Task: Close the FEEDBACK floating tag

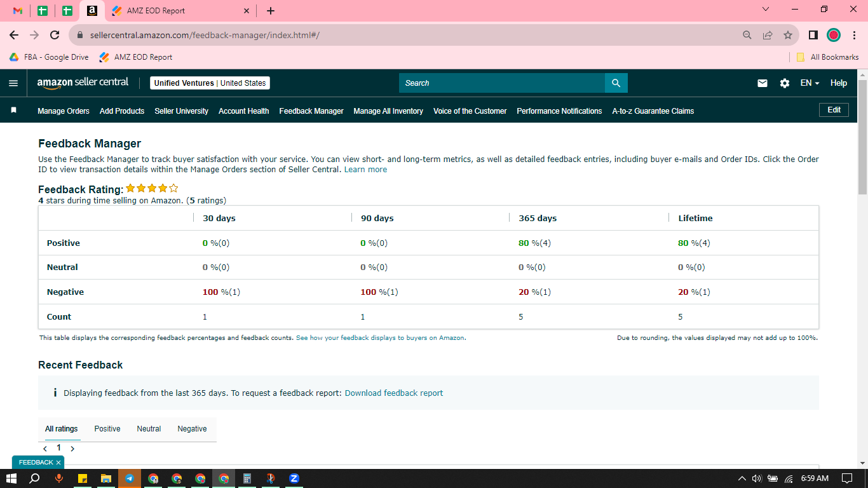Action: [58, 463]
